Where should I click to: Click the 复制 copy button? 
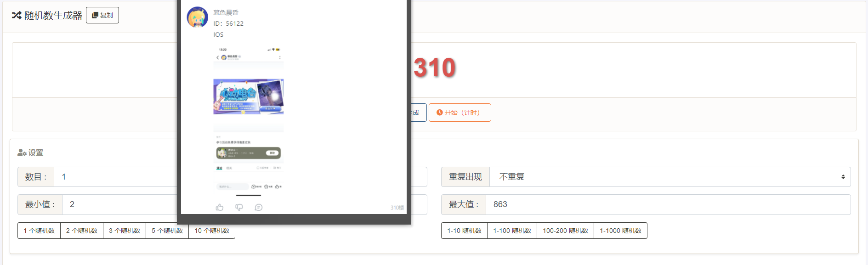[102, 15]
